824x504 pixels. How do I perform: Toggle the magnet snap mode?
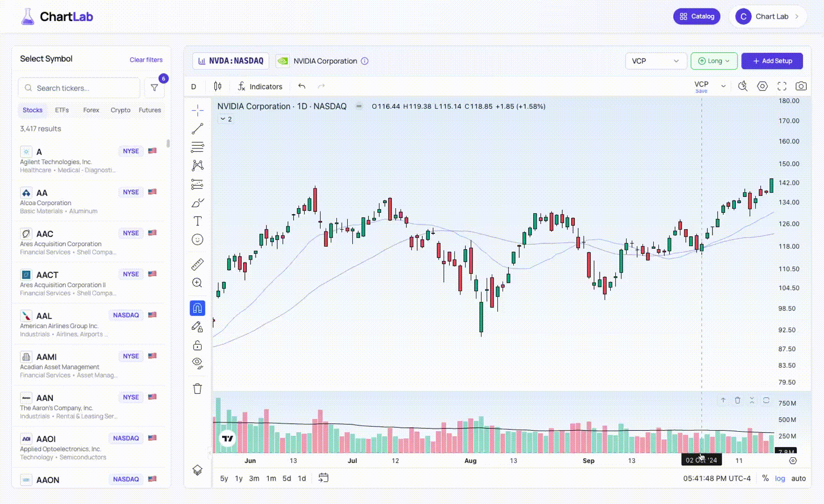coord(197,308)
